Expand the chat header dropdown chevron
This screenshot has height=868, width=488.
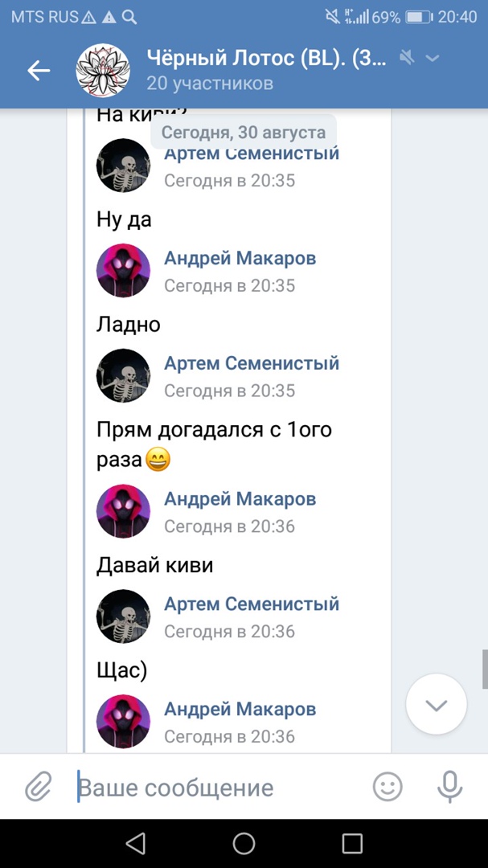(433, 58)
